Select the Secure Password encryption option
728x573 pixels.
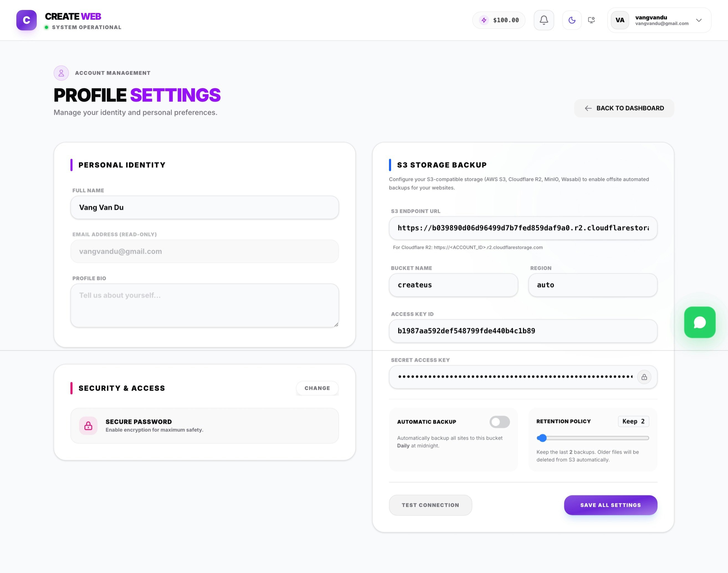(x=204, y=426)
